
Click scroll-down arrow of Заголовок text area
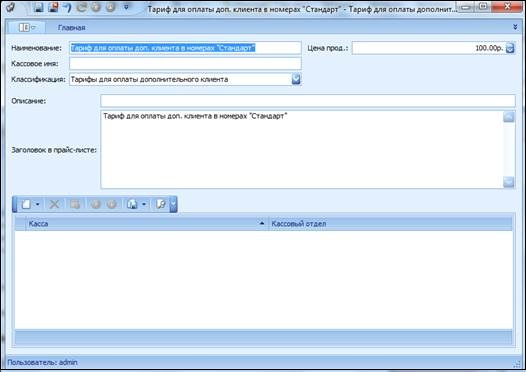click(509, 182)
